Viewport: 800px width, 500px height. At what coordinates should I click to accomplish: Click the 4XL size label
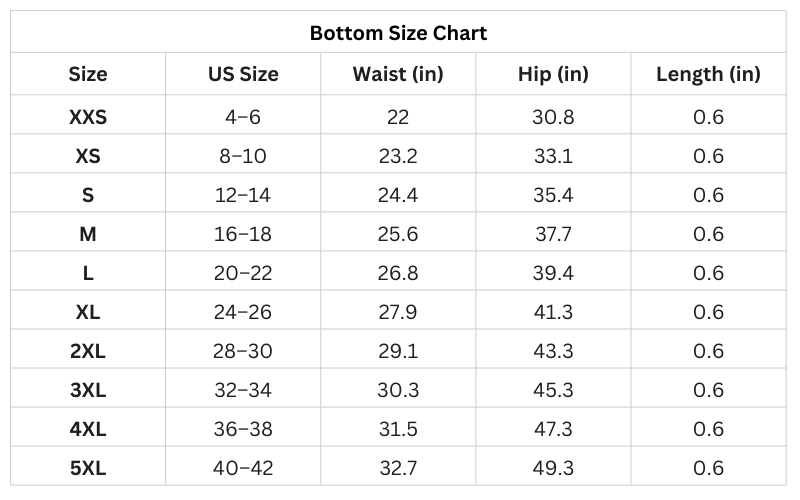pyautogui.click(x=88, y=429)
